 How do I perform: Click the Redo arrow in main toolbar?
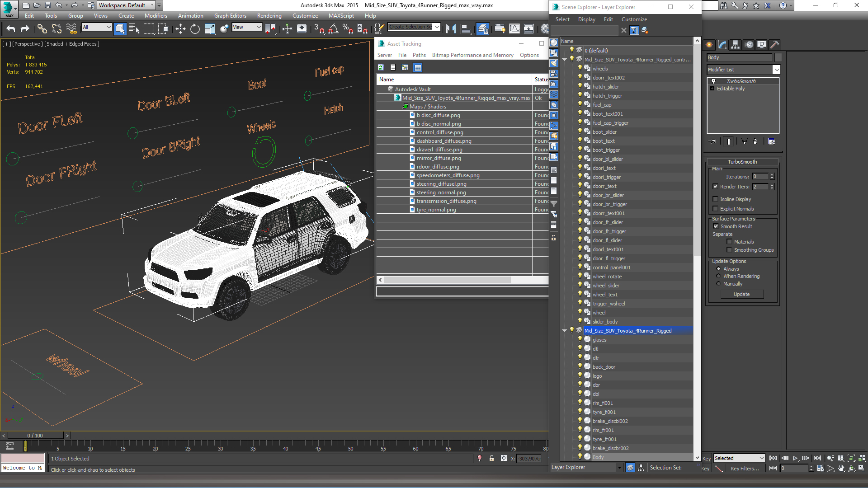(x=25, y=29)
